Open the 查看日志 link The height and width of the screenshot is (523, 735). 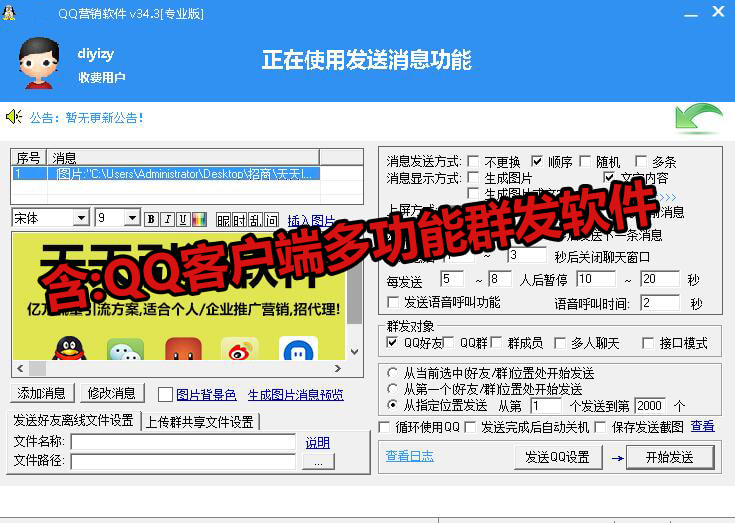coord(409,456)
